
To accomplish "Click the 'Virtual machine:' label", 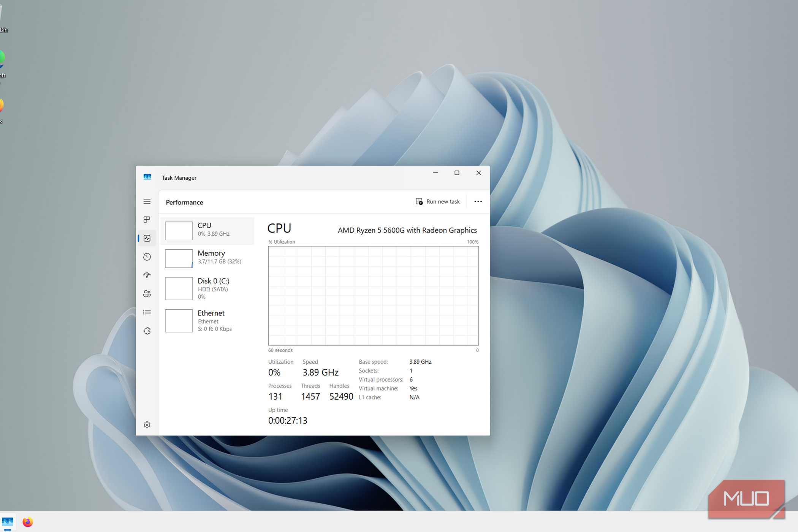I will coord(378,388).
